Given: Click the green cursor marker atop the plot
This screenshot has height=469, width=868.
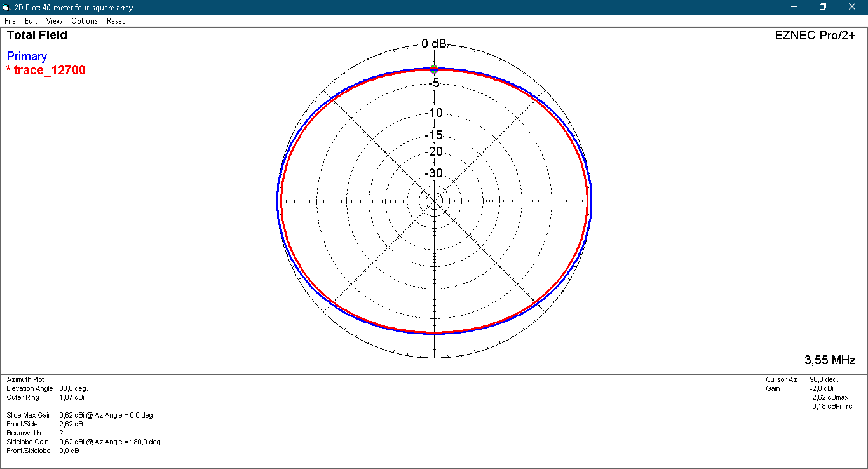Looking at the screenshot, I should click(x=434, y=69).
